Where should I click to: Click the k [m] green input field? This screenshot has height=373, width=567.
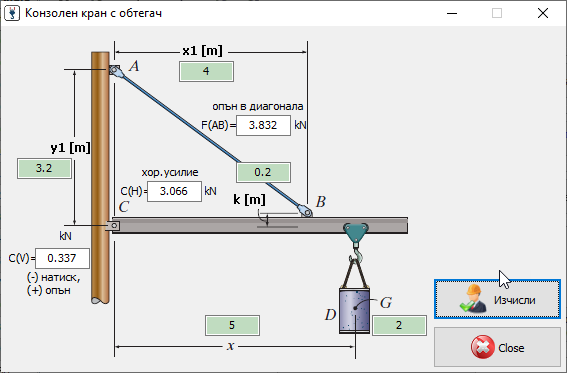pos(263,172)
